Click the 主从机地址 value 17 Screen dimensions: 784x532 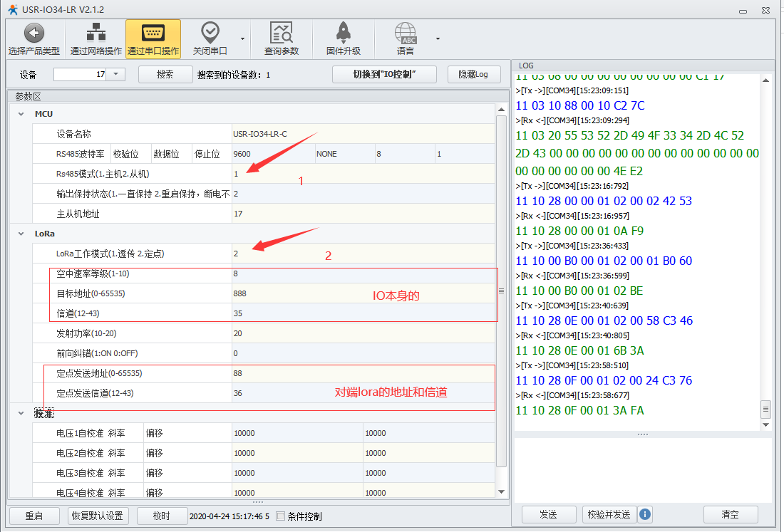[x=363, y=214]
